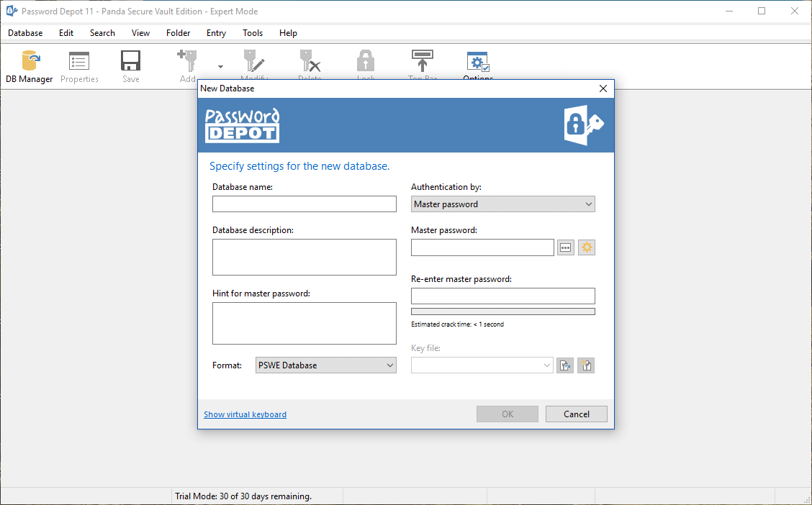
Task: Open the Add button dropdown arrow
Action: pyautogui.click(x=220, y=67)
